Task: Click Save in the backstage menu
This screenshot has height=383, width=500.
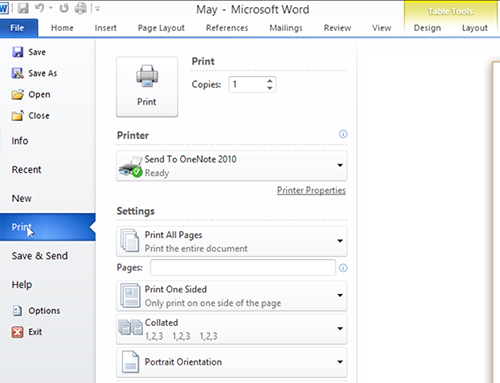Action: (x=29, y=52)
